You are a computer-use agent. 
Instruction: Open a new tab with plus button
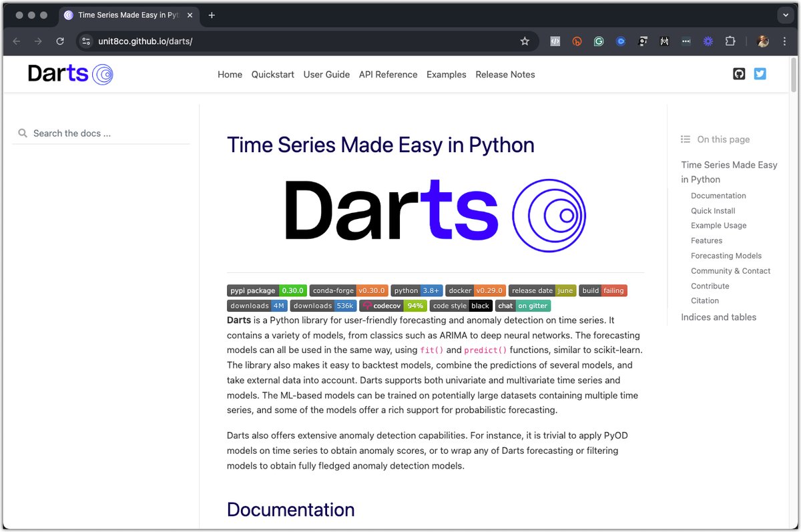212,15
